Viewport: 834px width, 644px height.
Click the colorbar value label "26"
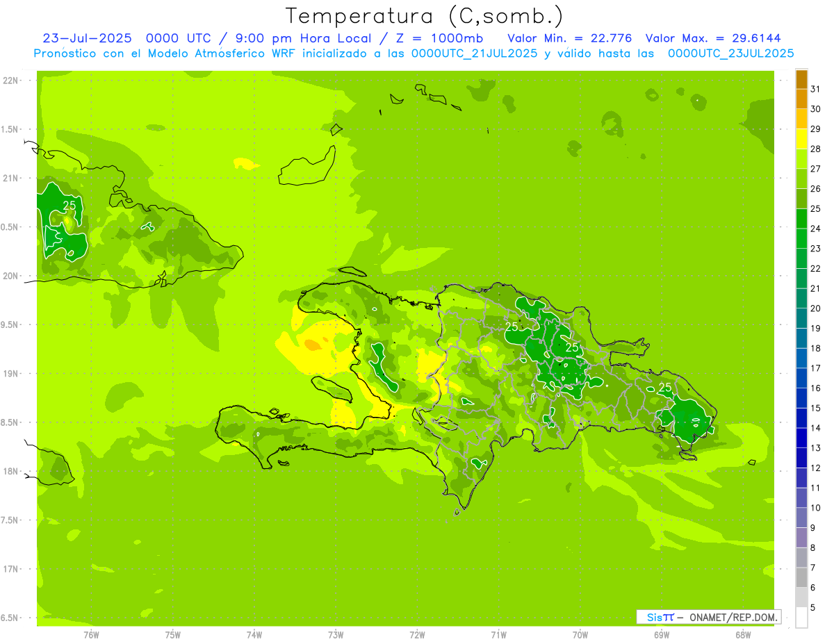pyautogui.click(x=816, y=189)
